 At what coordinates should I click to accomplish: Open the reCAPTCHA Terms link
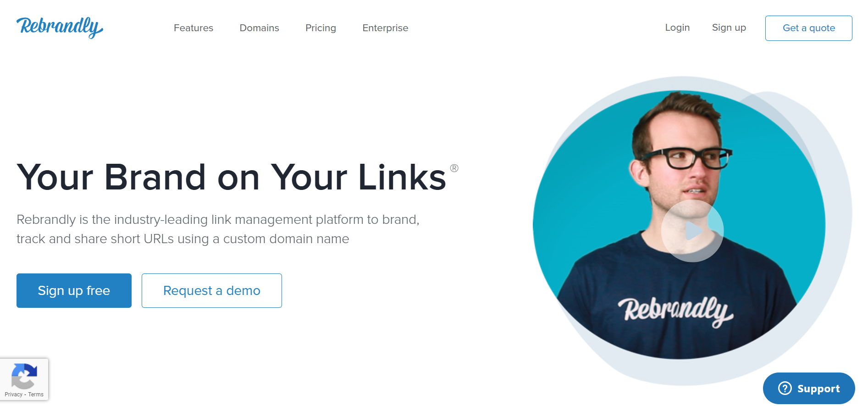36,395
